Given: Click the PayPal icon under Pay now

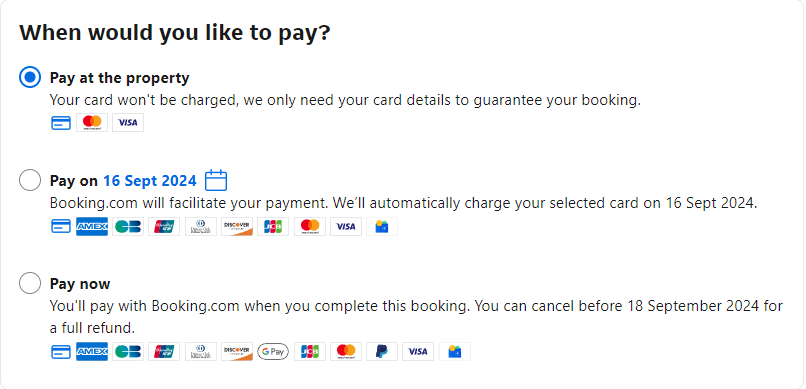Looking at the screenshot, I should [382, 351].
